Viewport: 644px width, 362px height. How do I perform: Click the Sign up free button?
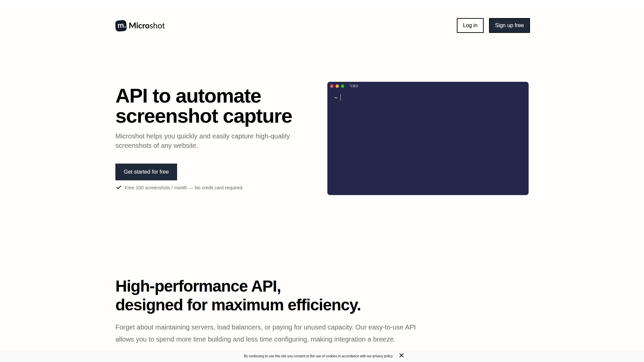point(509,25)
